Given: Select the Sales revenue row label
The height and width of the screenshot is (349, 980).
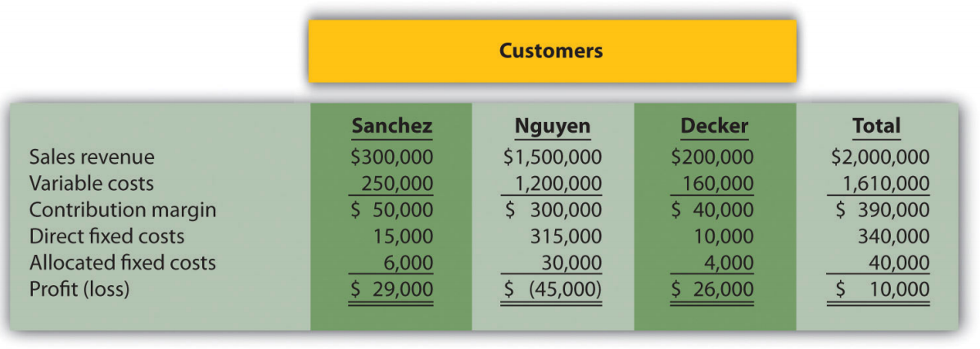Looking at the screenshot, I should tap(92, 156).
